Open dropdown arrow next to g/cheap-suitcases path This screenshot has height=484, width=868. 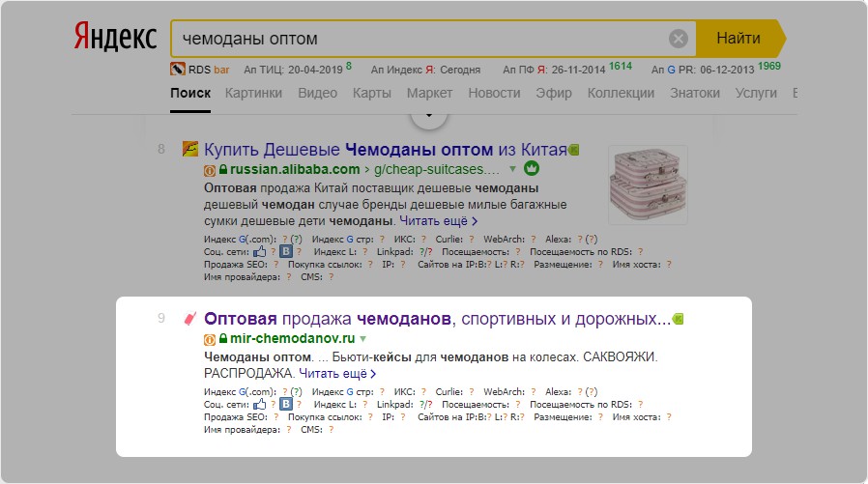[x=512, y=169]
